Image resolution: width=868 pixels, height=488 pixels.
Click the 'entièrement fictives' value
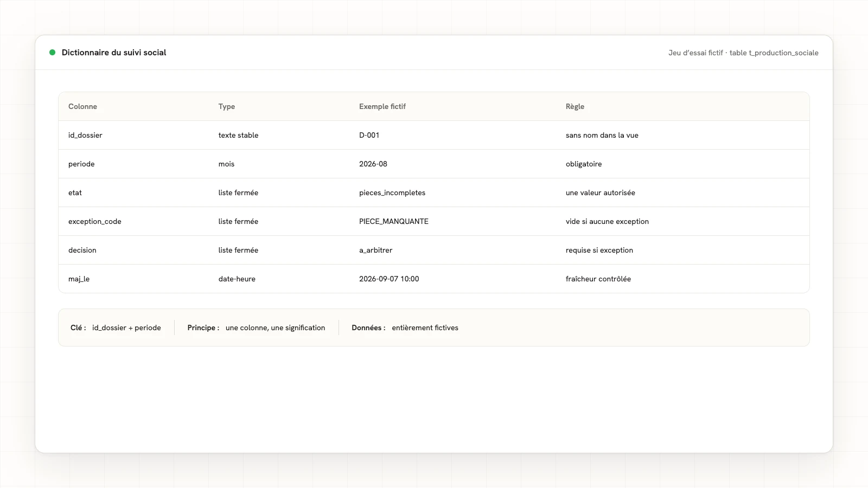(425, 328)
